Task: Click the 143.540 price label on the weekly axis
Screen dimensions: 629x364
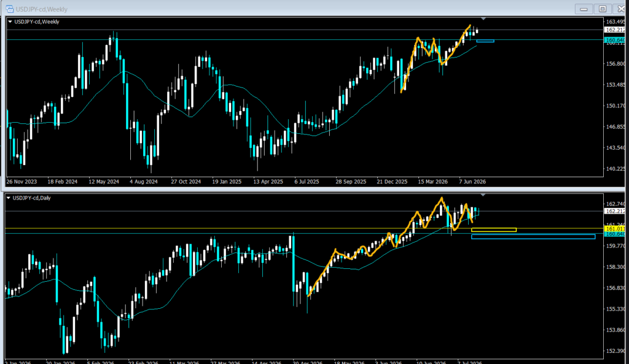Action: 615,147
